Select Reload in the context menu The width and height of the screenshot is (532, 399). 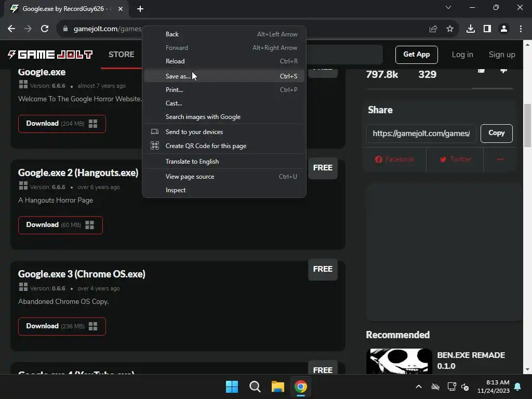click(224, 61)
